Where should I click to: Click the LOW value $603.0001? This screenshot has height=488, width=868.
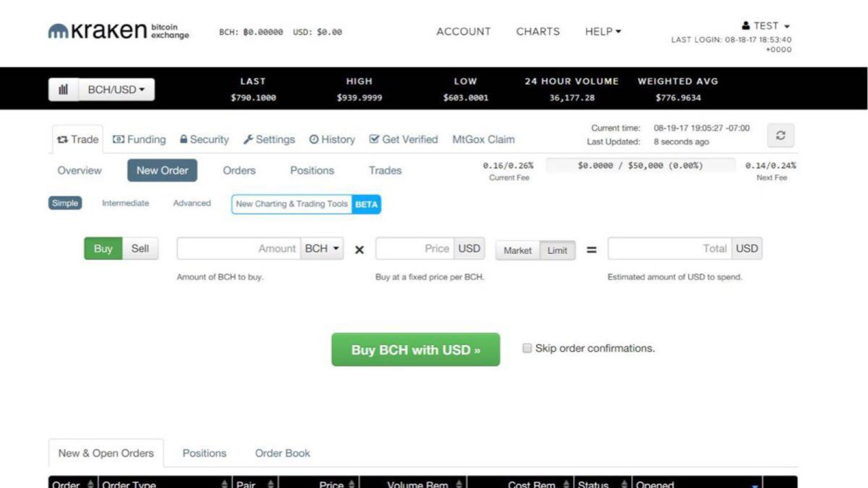coord(465,98)
